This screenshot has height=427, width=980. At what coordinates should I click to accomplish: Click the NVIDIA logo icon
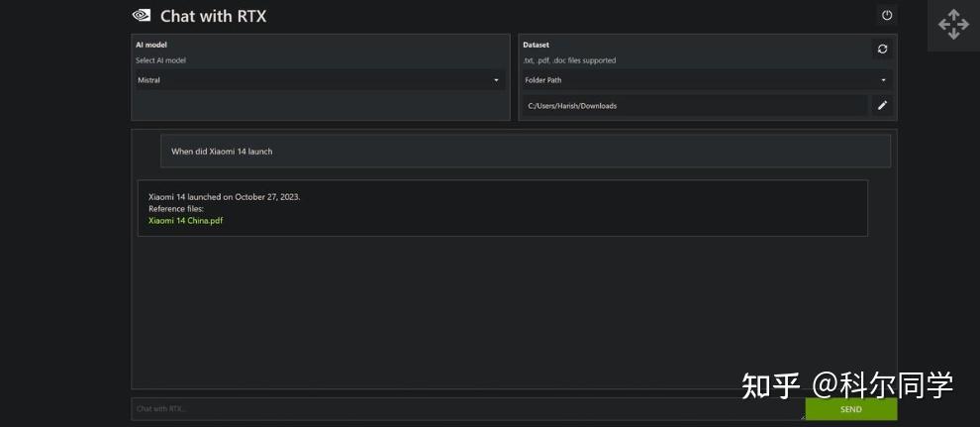pos(142,15)
